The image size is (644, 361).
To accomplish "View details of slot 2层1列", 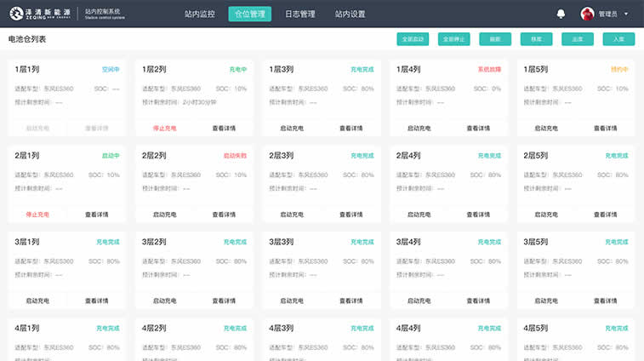I will [x=96, y=215].
